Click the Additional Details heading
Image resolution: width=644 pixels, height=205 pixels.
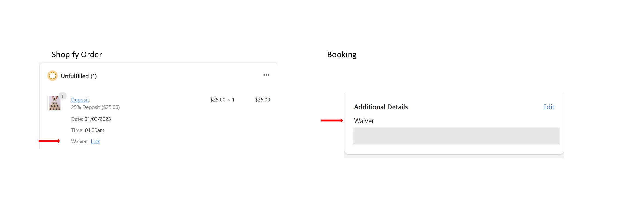(x=381, y=107)
